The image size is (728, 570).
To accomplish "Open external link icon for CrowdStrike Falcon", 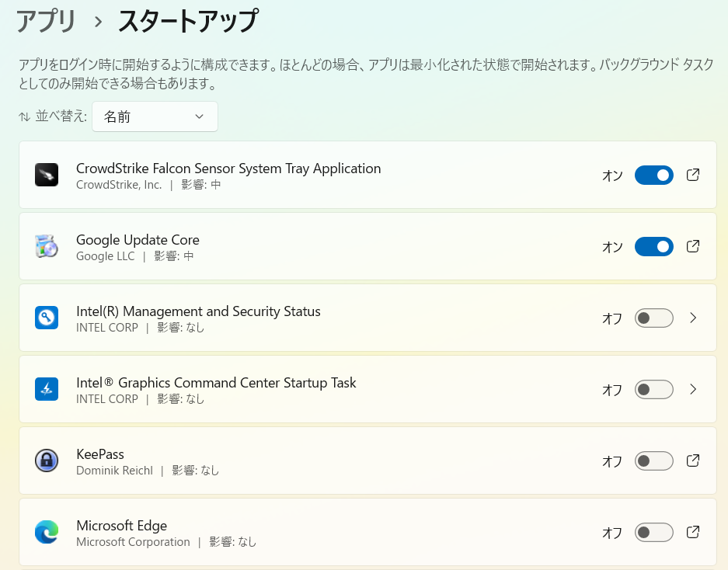I will coord(693,175).
